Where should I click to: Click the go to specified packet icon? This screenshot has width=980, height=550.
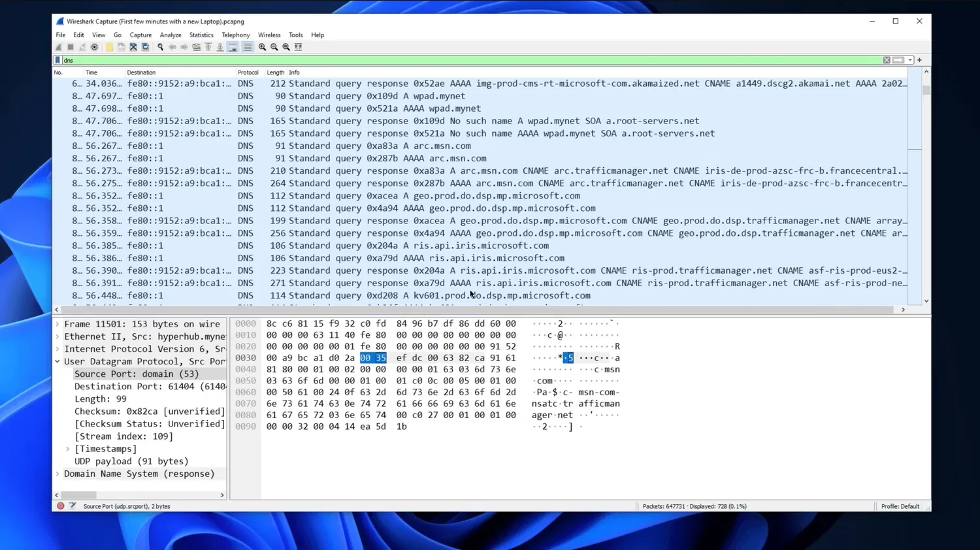(x=196, y=47)
